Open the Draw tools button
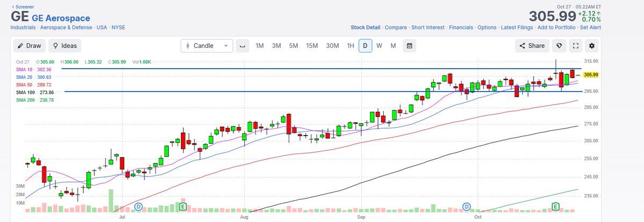 30,46
